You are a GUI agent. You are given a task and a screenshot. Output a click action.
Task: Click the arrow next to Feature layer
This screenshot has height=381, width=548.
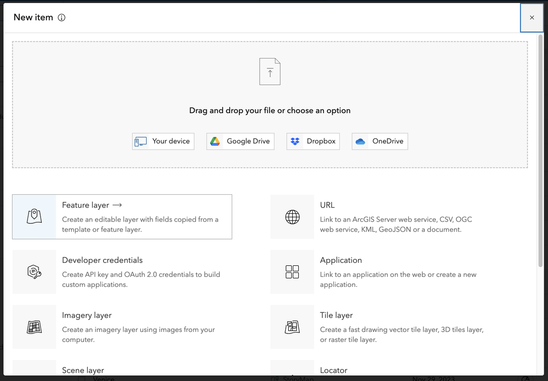117,205
